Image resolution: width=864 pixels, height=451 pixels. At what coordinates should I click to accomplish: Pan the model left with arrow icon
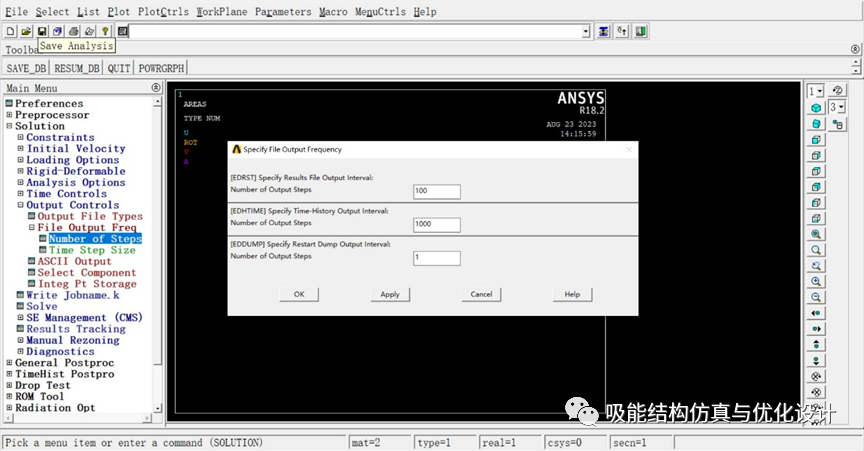pos(816,313)
